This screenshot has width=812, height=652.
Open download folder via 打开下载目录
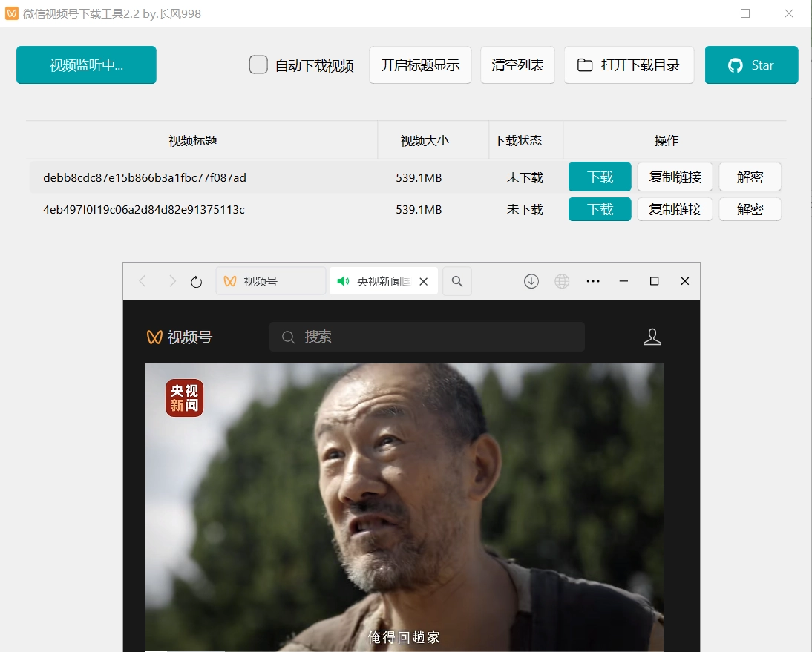(x=629, y=65)
